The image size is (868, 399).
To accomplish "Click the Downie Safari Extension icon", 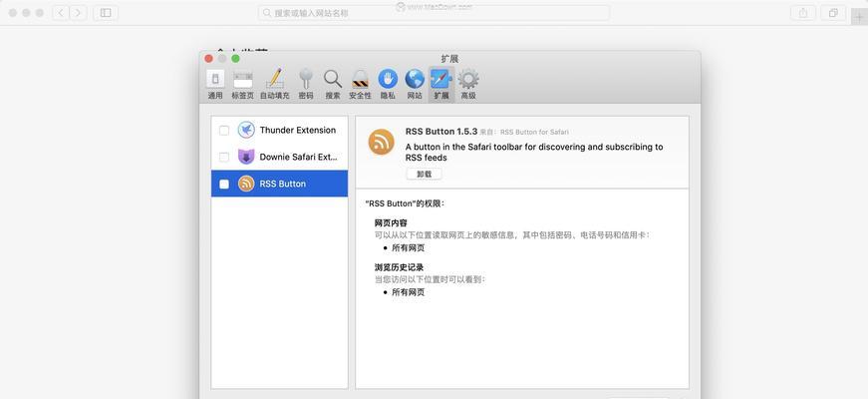I will 246,157.
